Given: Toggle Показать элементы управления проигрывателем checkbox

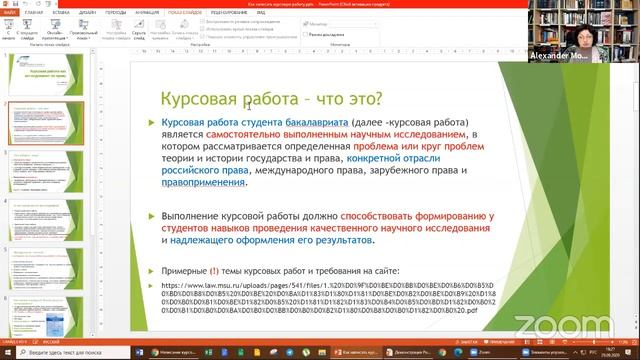Looking at the screenshot, I should tap(202, 36).
